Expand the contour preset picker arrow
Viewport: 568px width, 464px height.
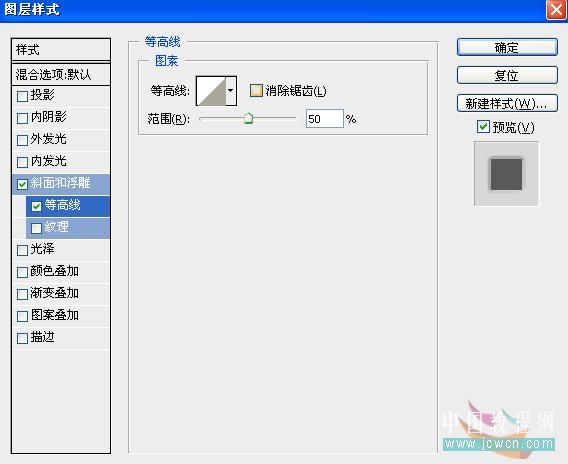tap(231, 91)
